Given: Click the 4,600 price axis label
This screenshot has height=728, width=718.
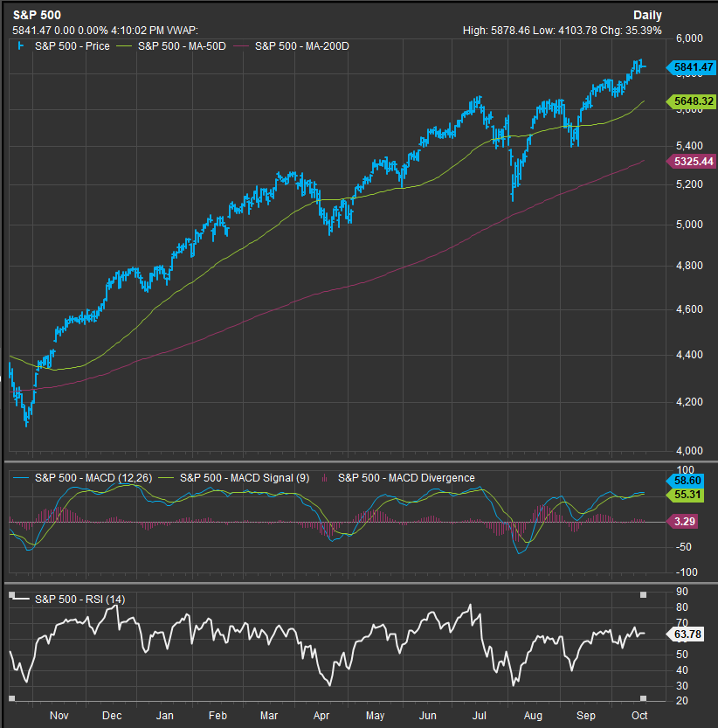Looking at the screenshot, I should 689,309.
